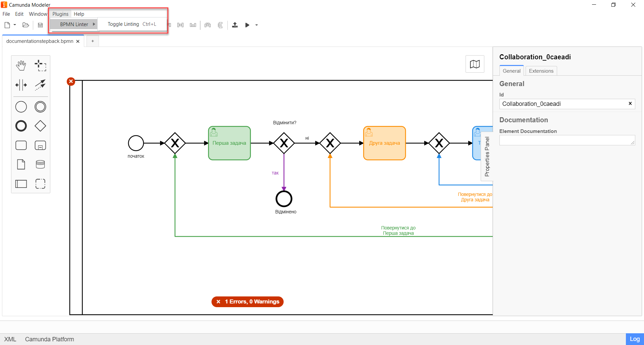Click the align elements middle toolbar icon

pyautogui.click(x=180, y=25)
